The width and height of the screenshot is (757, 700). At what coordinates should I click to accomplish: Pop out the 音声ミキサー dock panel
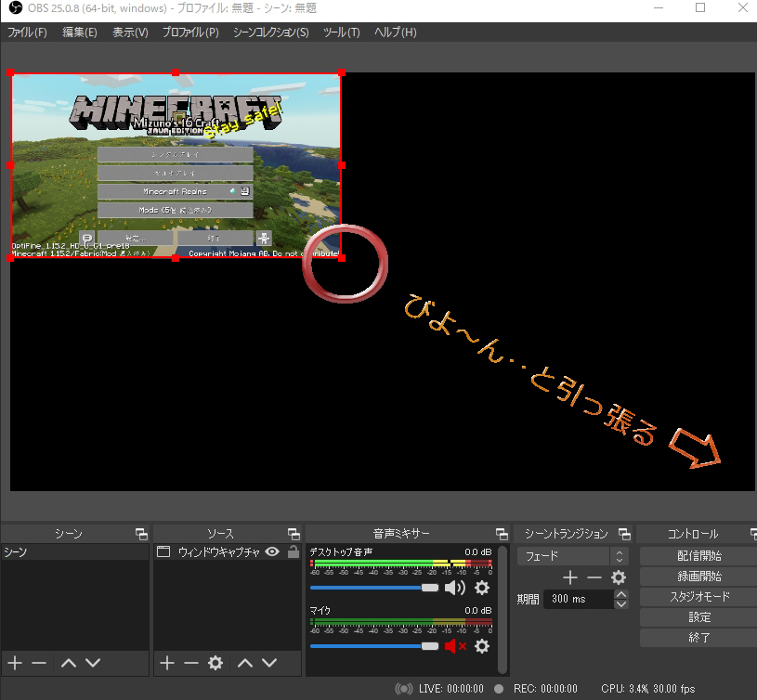pyautogui.click(x=502, y=534)
